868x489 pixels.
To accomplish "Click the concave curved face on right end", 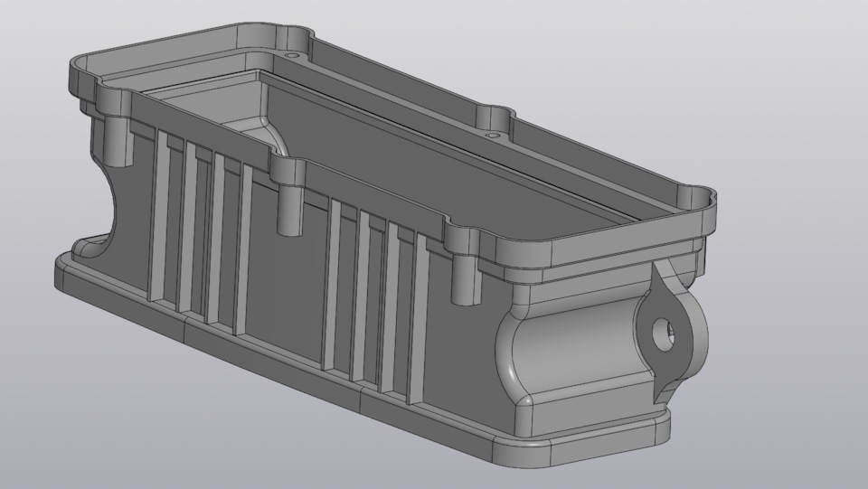I will click(576, 353).
